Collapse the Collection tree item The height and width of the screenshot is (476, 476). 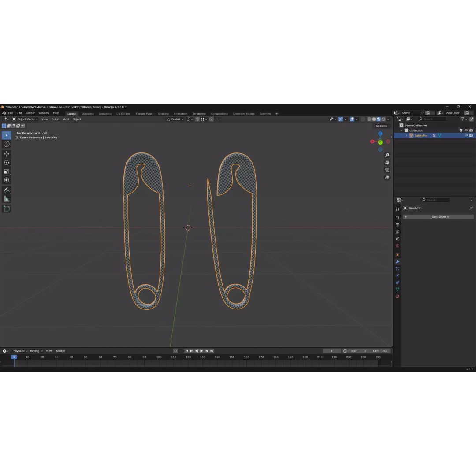402,130
